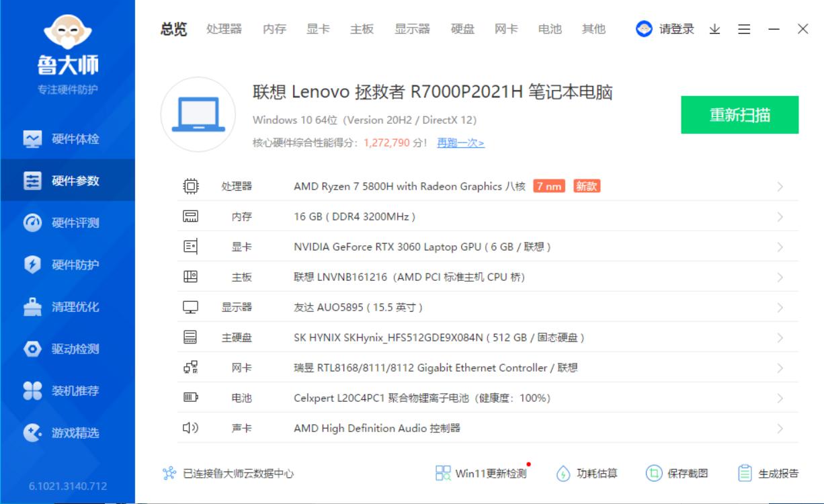Run Win11更新检测 check
This screenshot has height=504, width=824.
481,473
